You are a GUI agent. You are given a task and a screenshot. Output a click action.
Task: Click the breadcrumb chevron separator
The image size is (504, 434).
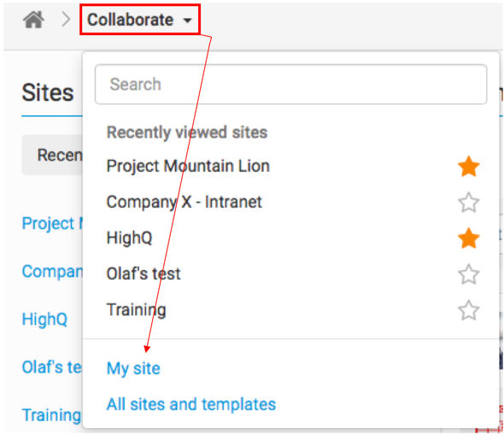[x=66, y=20]
